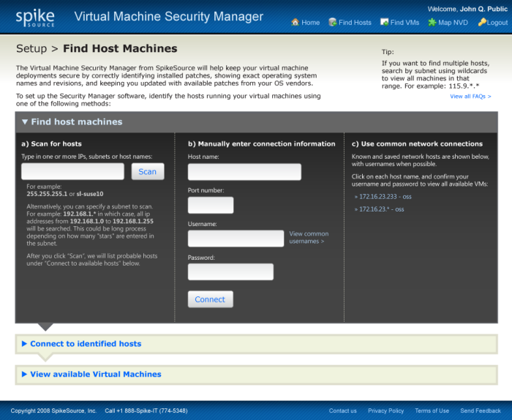Open Terms of Use footer link
This screenshot has height=420, width=512.
pos(432,410)
